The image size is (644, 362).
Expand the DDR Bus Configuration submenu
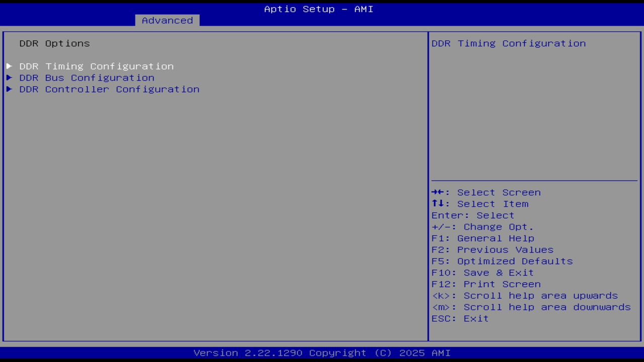click(x=87, y=77)
